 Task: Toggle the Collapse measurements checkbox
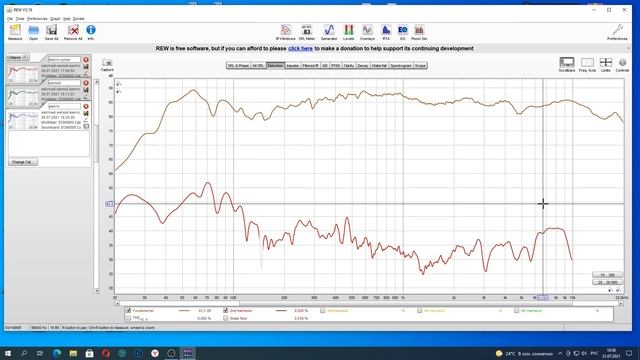click(25, 58)
